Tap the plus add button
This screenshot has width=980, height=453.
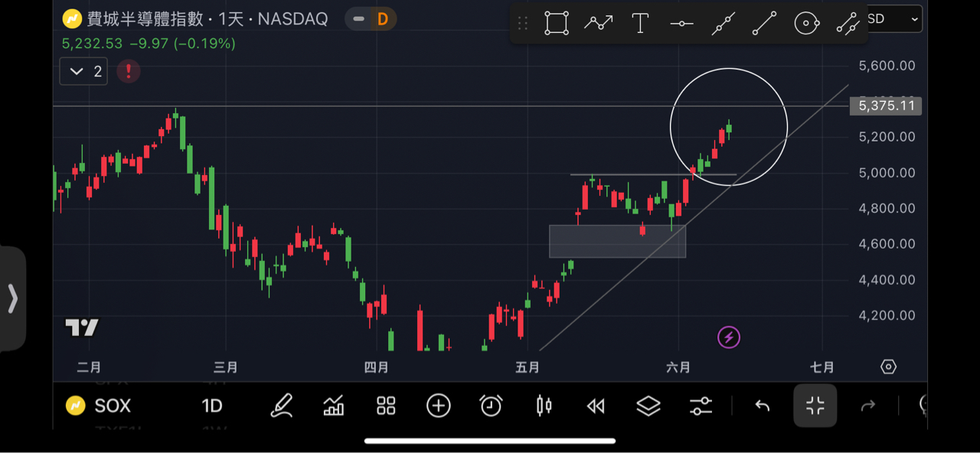coord(439,406)
